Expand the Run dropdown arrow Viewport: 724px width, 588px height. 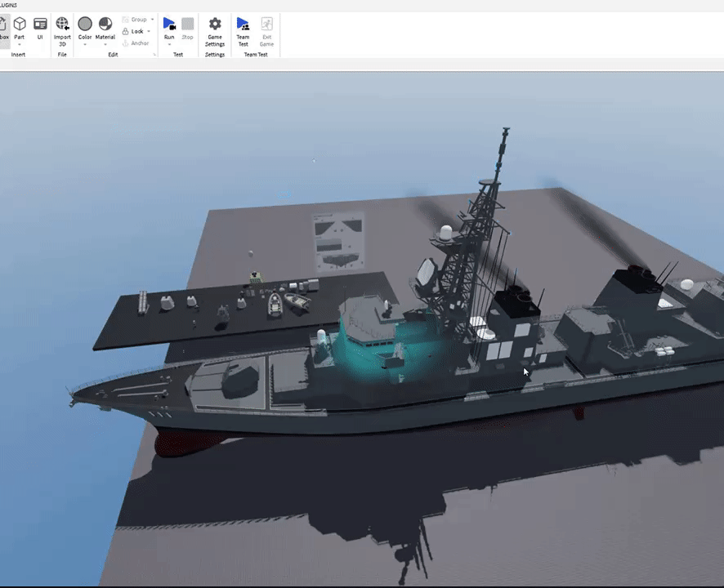click(x=169, y=45)
